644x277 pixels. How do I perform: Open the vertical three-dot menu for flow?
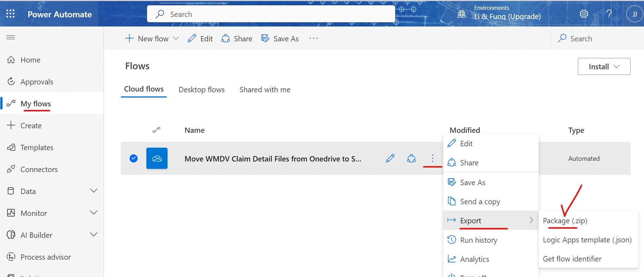click(x=432, y=158)
